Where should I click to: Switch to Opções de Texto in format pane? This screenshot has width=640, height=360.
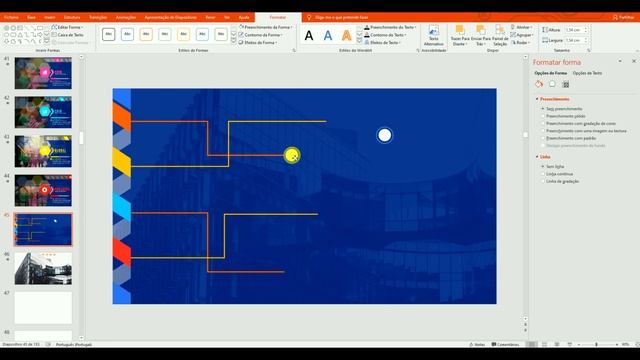(587, 73)
